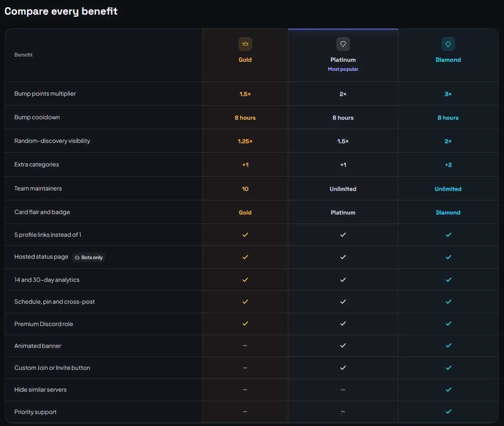Screen dimensions: 504x426
Task: Click the Bump points multiplier row label
Action: click(45, 94)
